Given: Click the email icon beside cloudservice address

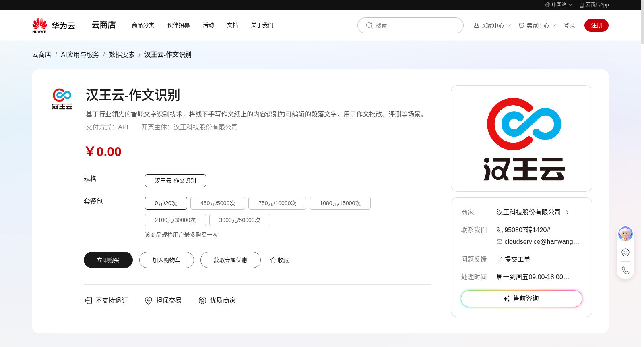Looking at the screenshot, I should point(500,242).
